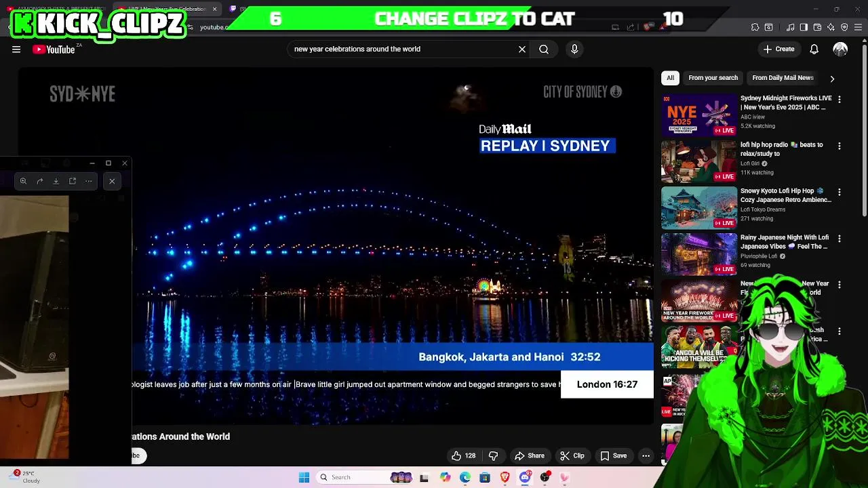The width and height of the screenshot is (868, 488).
Task: Open the tab search icon in browser toolbar
Action: pos(768,27)
